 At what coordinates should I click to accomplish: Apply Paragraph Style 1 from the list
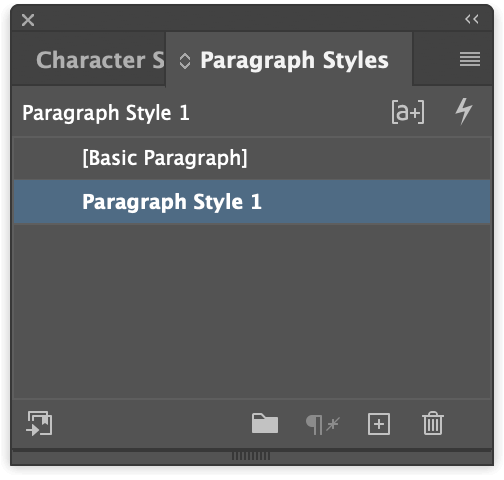pyautogui.click(x=252, y=202)
